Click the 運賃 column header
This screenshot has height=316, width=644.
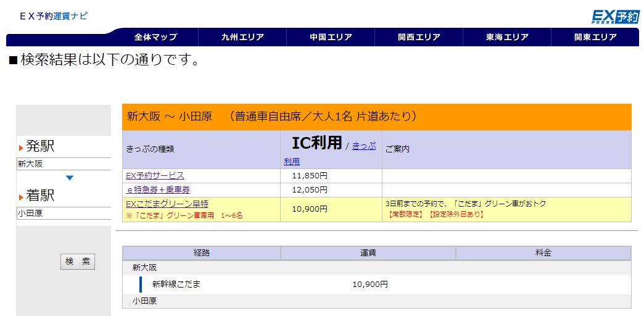click(368, 253)
